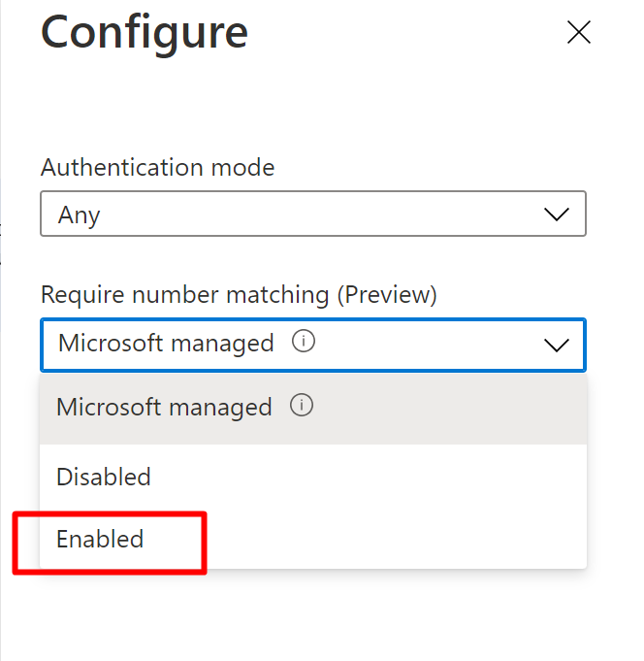644x661 pixels.
Task: Open the Authentication mode dropdown
Action: tap(312, 215)
